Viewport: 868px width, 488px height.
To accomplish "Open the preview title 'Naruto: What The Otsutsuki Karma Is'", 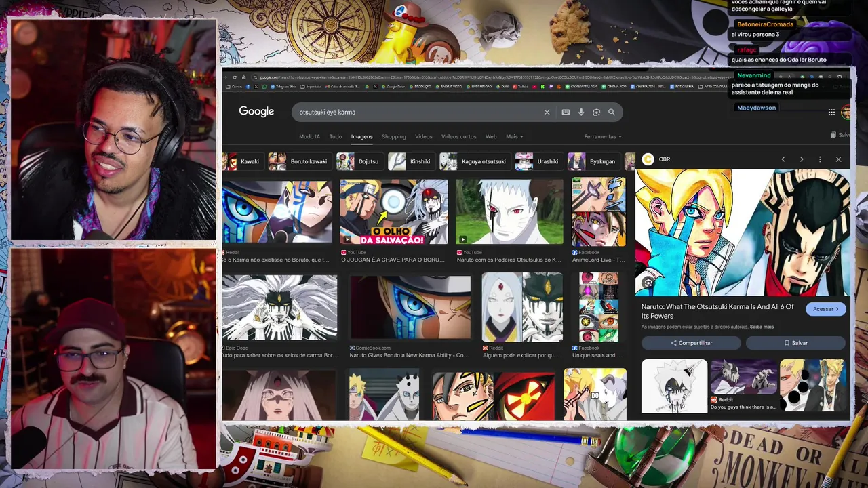I will coord(717,311).
